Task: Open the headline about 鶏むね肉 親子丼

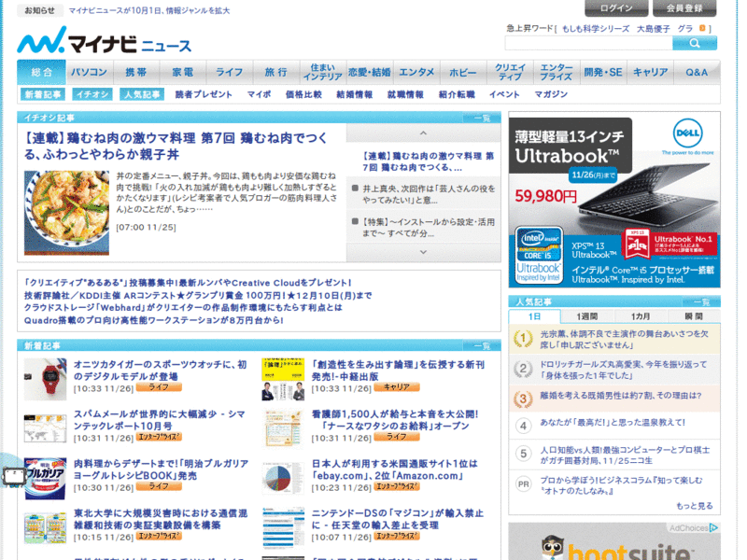Action: [176, 147]
